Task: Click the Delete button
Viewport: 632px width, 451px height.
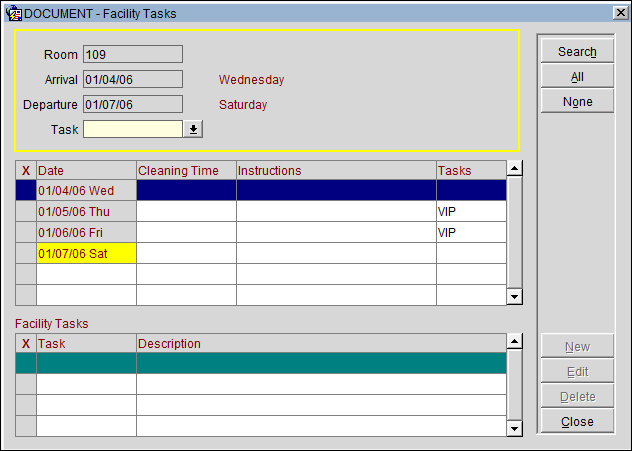Action: click(x=577, y=396)
